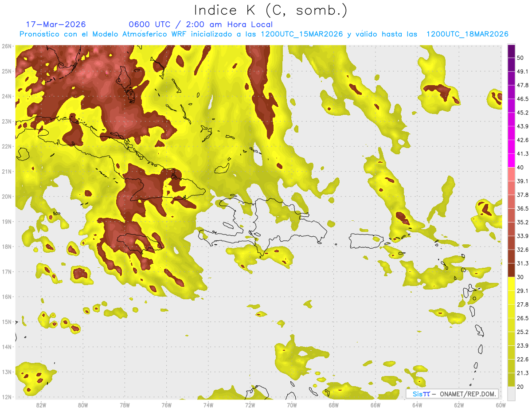Image resolution: width=532 pixels, height=411 pixels.
Task: Click the latitude label '22N'
Action: click(6, 146)
